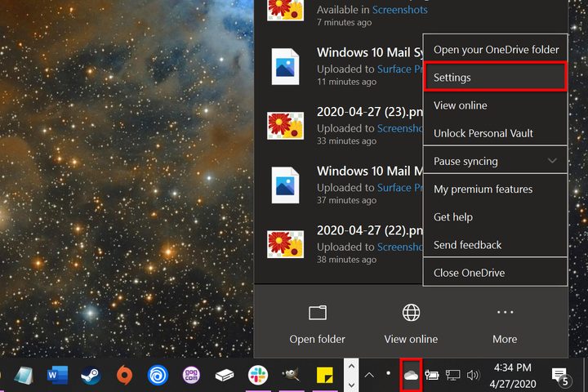Click the View online globe icon
Screen dimensions: 588x392
[x=411, y=313]
